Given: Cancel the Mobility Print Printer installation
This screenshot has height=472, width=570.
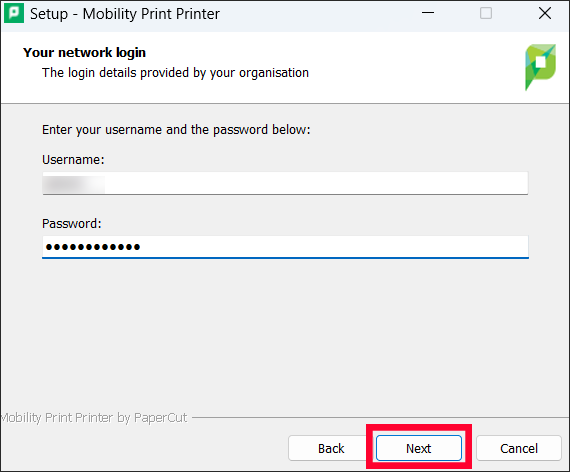Looking at the screenshot, I should (x=519, y=448).
